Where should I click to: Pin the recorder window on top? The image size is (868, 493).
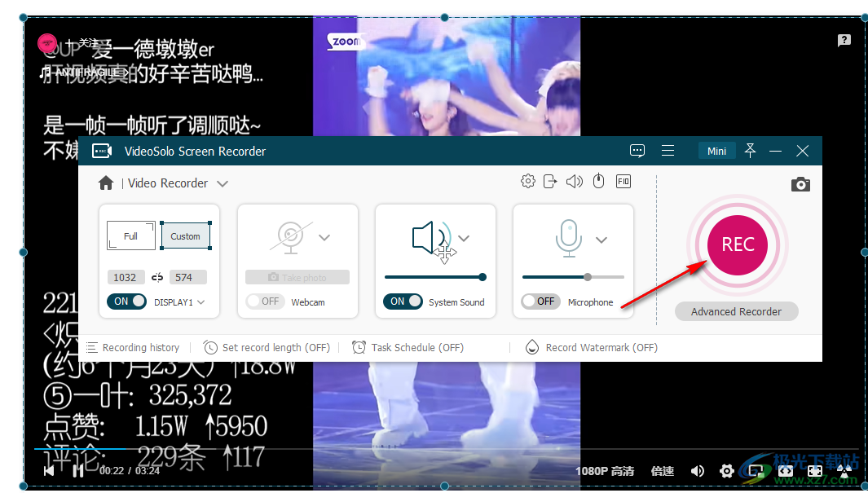click(x=750, y=151)
